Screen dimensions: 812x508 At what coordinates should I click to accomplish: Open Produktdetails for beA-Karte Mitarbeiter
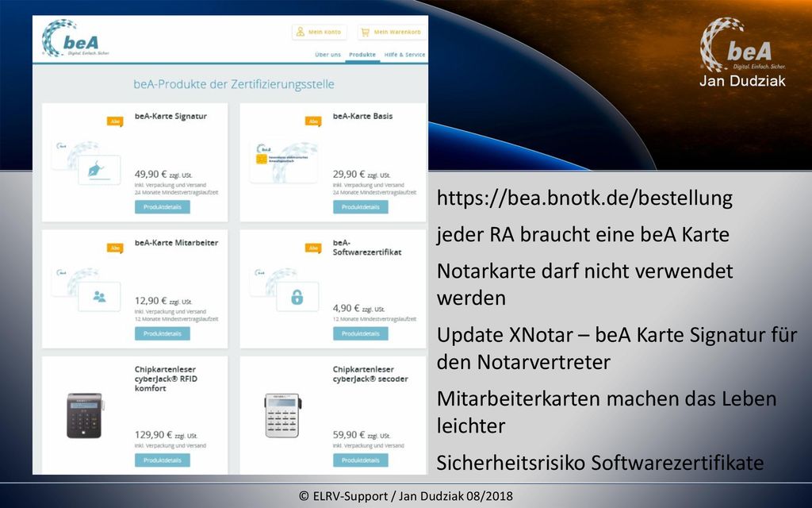[x=163, y=333]
